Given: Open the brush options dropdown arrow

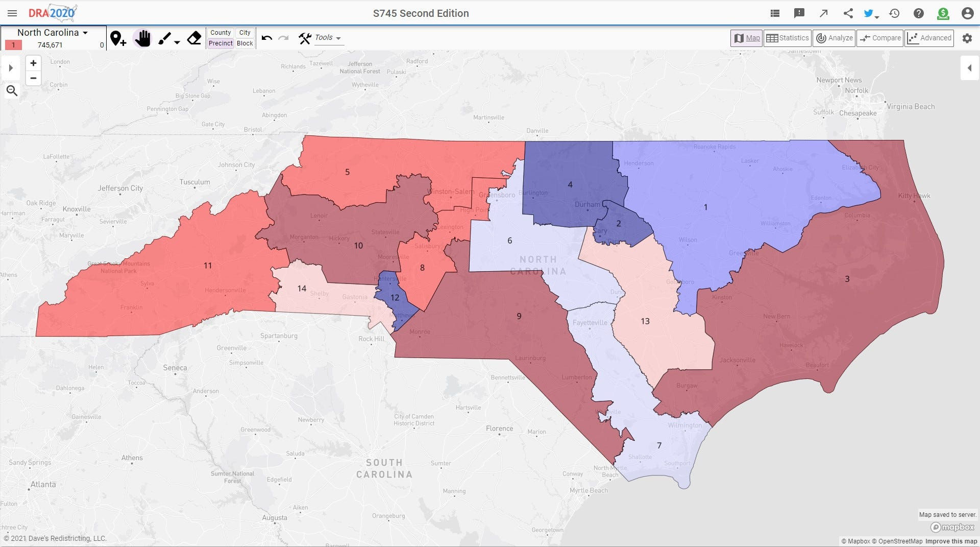Looking at the screenshot, I should 177,42.
